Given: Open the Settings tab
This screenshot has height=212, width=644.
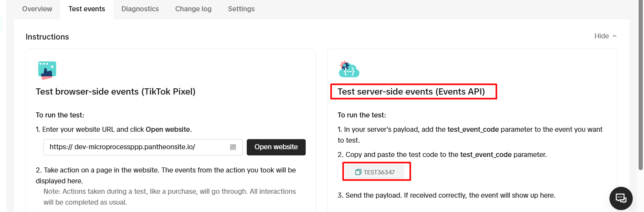Looking at the screenshot, I should pos(241,9).
